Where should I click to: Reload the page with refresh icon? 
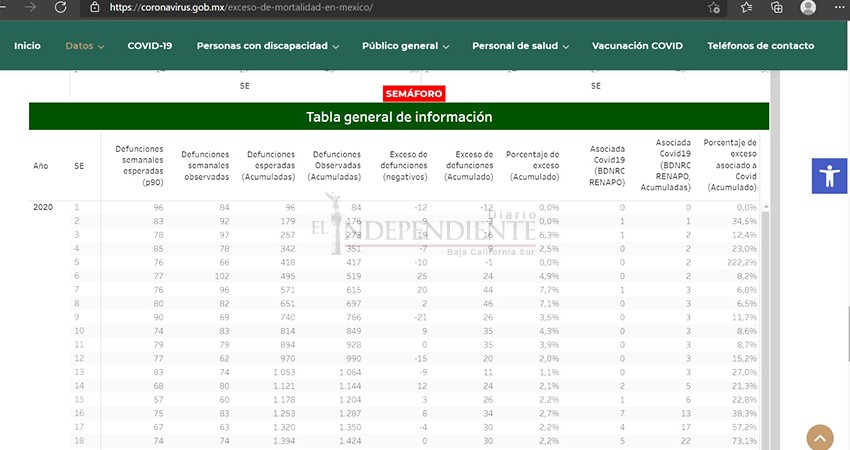click(x=61, y=7)
